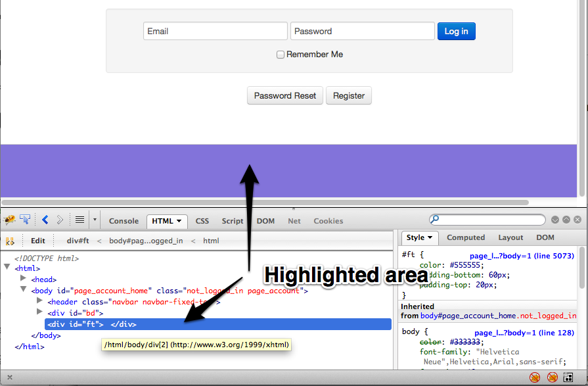
Task: Expand the head element tree node
Action: [x=24, y=279]
